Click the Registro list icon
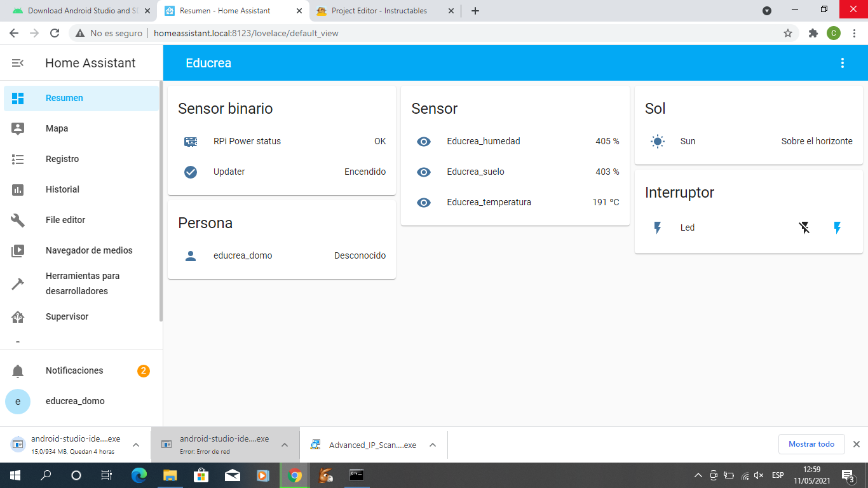 tap(18, 159)
